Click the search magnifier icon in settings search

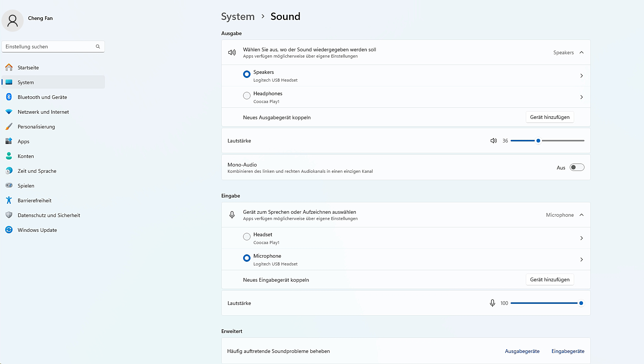[x=98, y=47]
